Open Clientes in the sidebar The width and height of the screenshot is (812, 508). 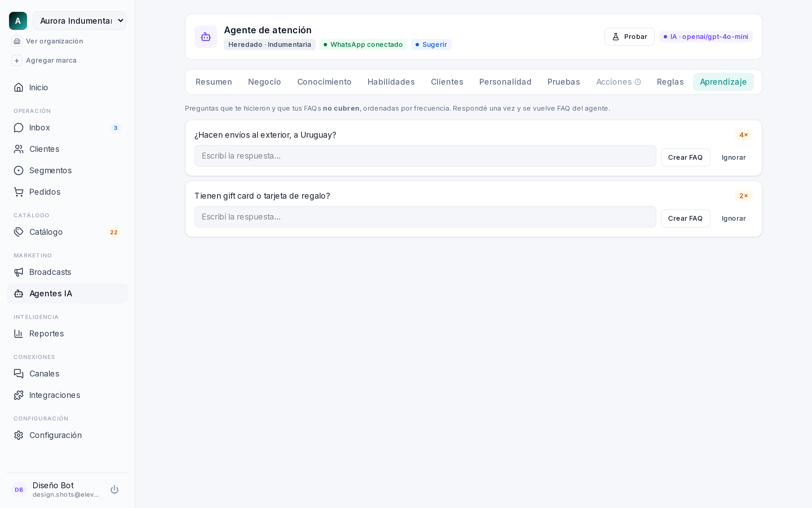tap(67, 149)
